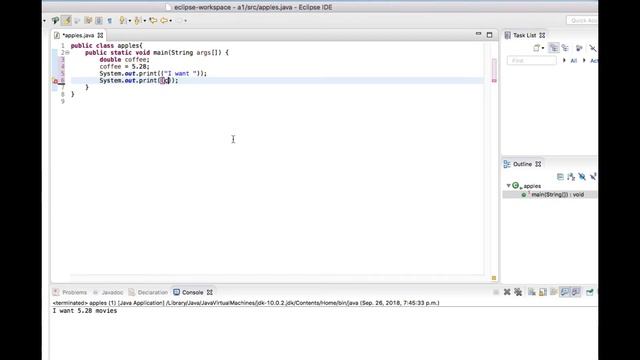Click the Task List Find field

tap(531, 60)
